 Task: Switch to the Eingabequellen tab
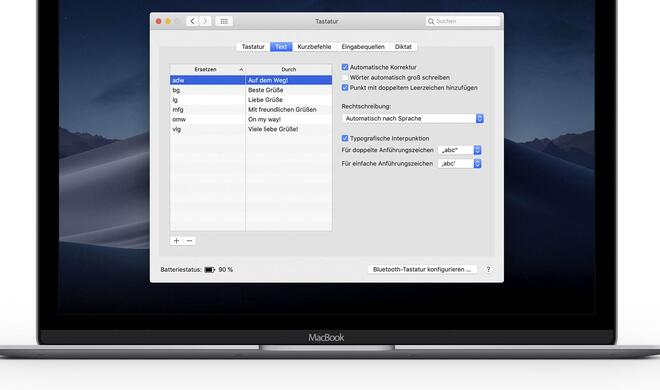tap(363, 47)
